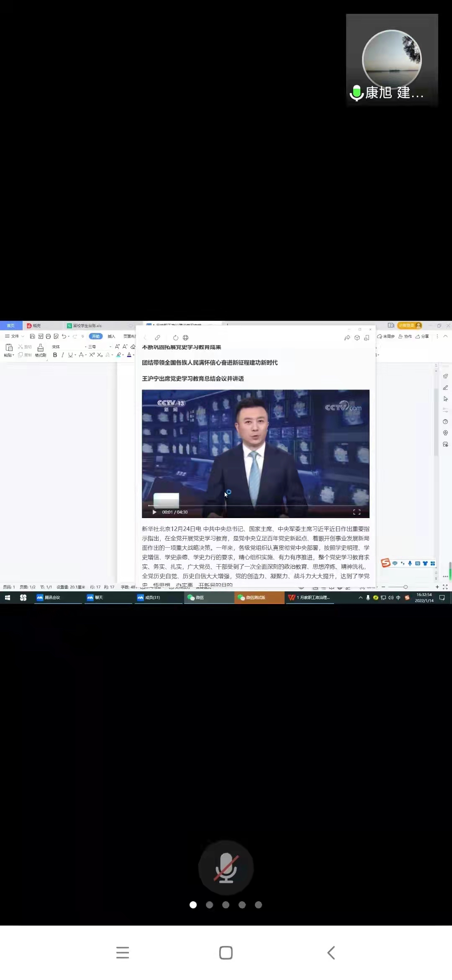452x980 pixels.
Task: Toggle italic formatting in the WPS toolbar
Action: (x=62, y=355)
